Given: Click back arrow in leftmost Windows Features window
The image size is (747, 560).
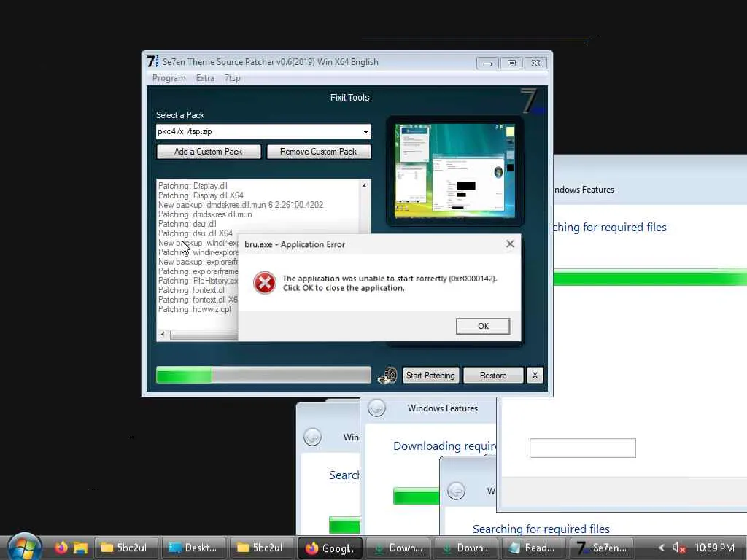Looking at the screenshot, I should (x=312, y=437).
